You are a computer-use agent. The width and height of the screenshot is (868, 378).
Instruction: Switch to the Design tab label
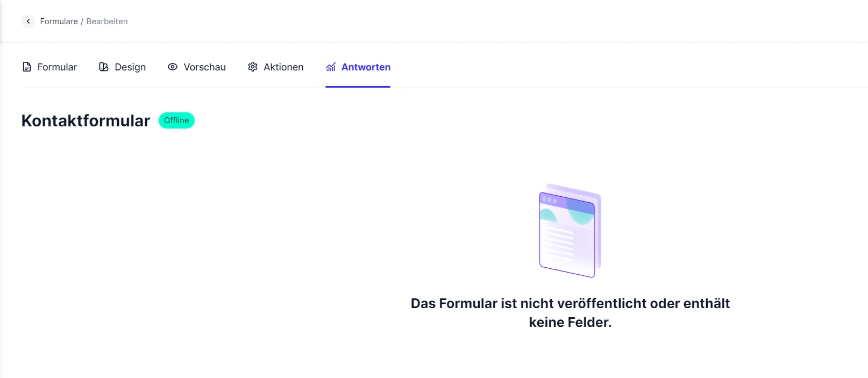[x=130, y=67]
